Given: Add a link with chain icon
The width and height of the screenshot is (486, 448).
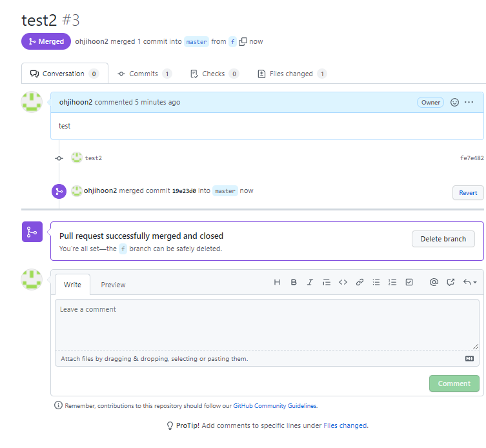Looking at the screenshot, I should (359, 282).
